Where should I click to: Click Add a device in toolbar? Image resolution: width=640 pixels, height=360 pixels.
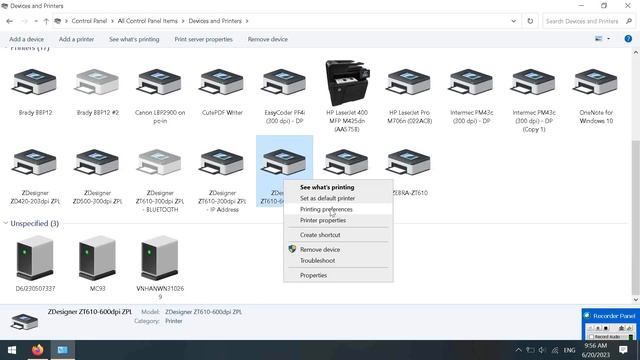[x=27, y=39]
